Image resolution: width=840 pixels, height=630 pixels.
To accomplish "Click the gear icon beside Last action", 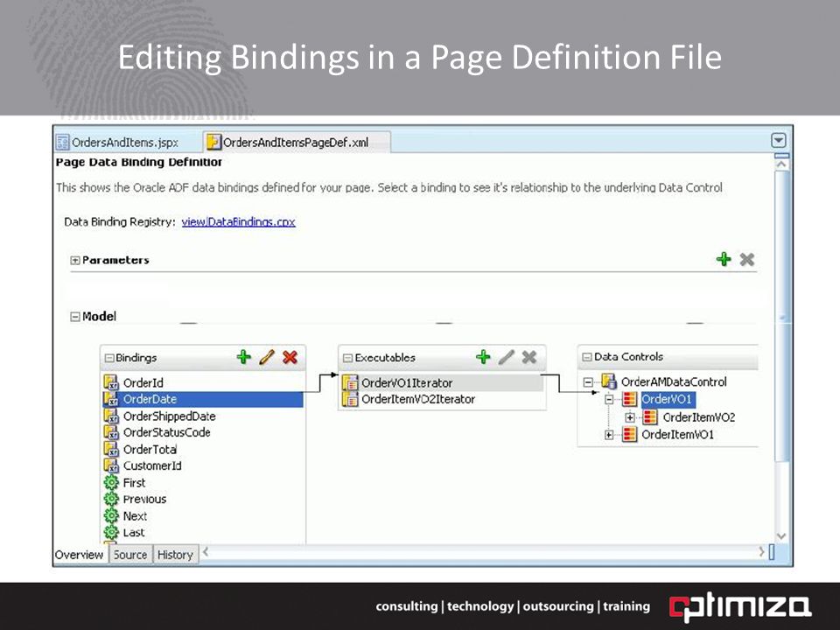I will pos(111,533).
